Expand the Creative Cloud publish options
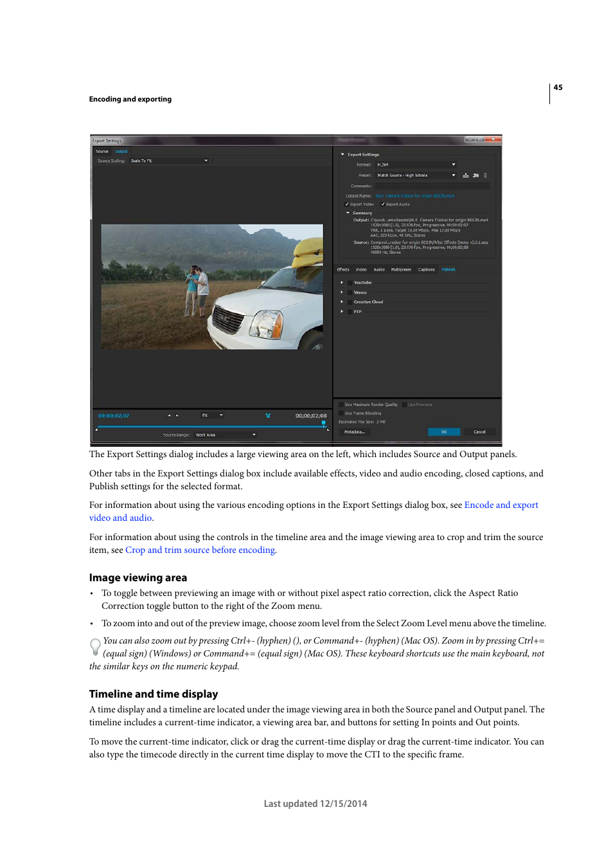Image resolution: width=613 pixels, height=868 pixels. point(342,302)
